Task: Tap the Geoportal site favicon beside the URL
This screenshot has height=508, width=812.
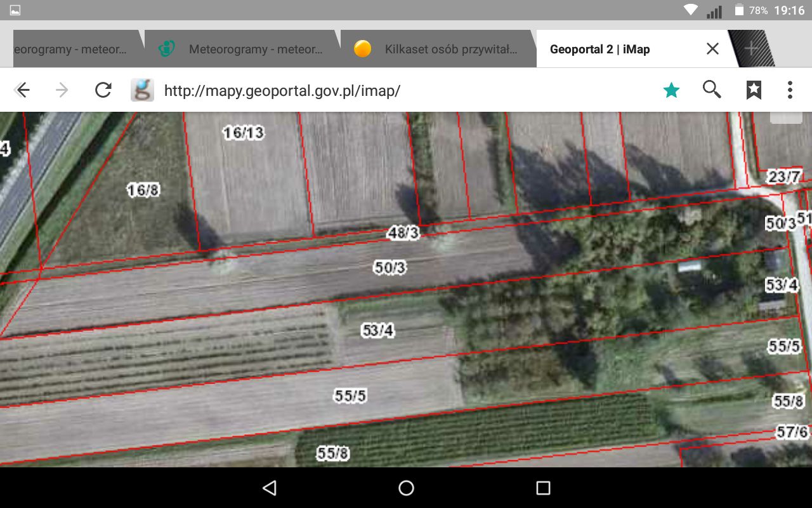Action: 142,90
